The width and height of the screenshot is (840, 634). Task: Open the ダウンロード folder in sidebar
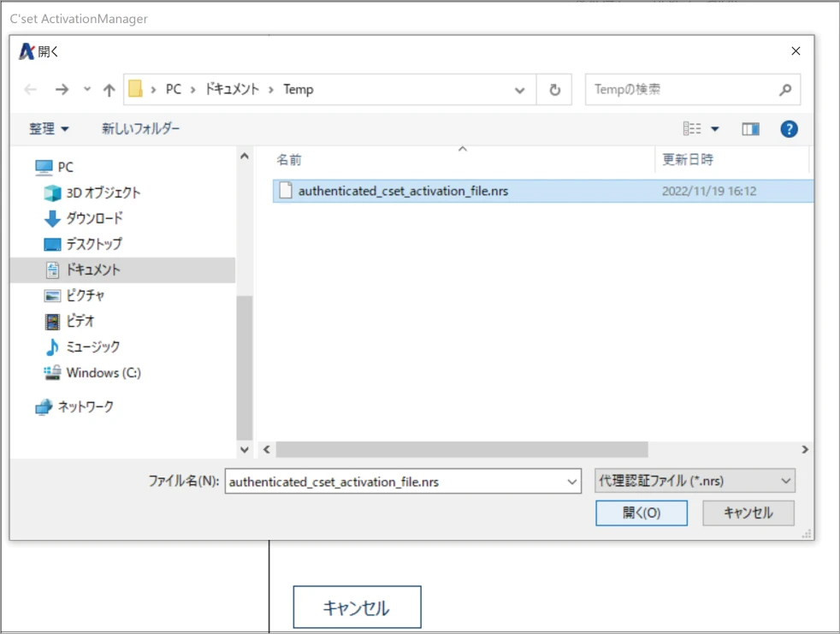(94, 218)
